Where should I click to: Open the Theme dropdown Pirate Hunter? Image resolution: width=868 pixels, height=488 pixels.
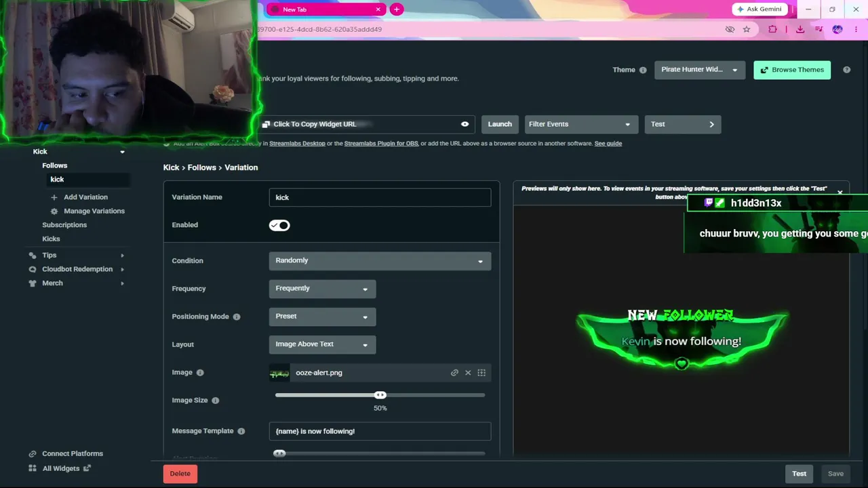click(x=700, y=70)
